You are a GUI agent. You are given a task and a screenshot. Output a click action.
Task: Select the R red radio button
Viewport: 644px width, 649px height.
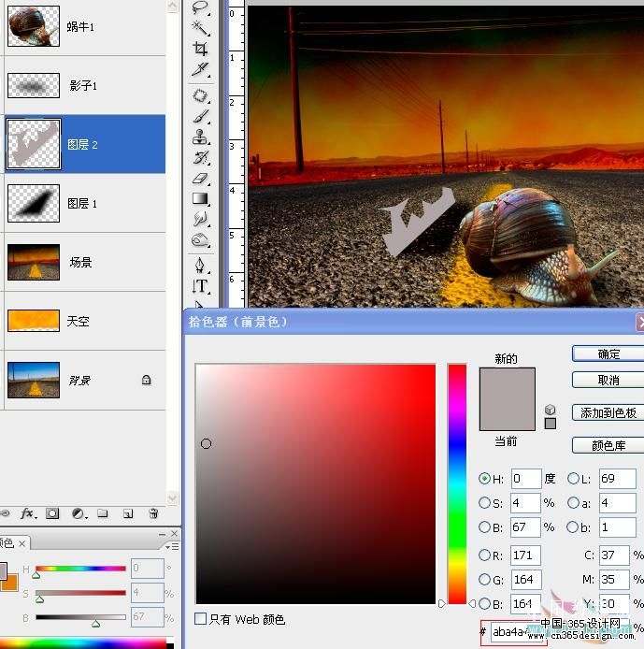pyautogui.click(x=484, y=555)
